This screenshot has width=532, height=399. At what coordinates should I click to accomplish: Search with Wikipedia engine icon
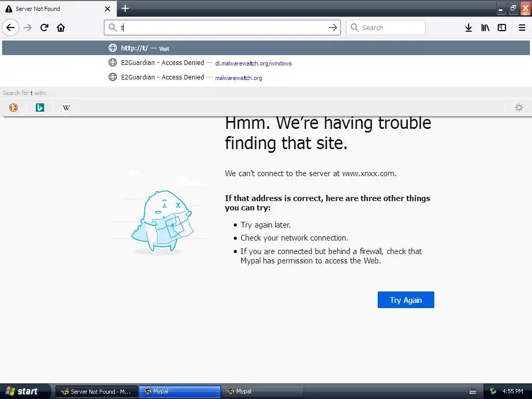tap(66, 108)
